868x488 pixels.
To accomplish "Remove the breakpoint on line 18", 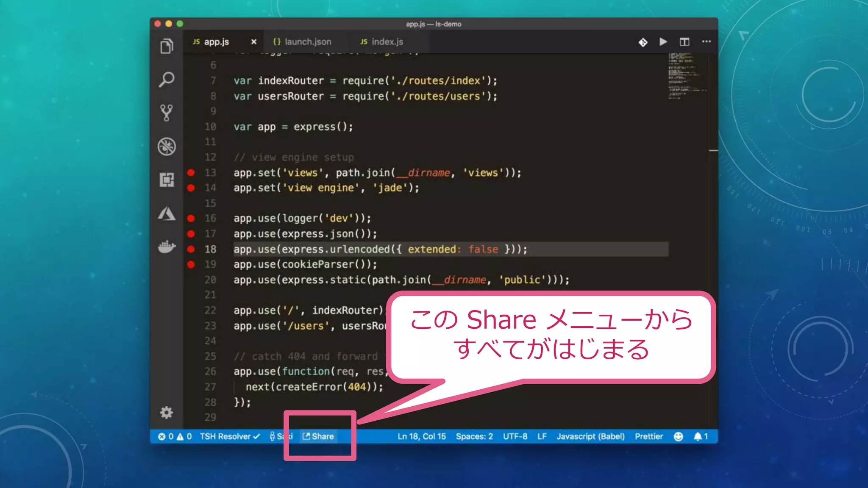I will pyautogui.click(x=191, y=249).
